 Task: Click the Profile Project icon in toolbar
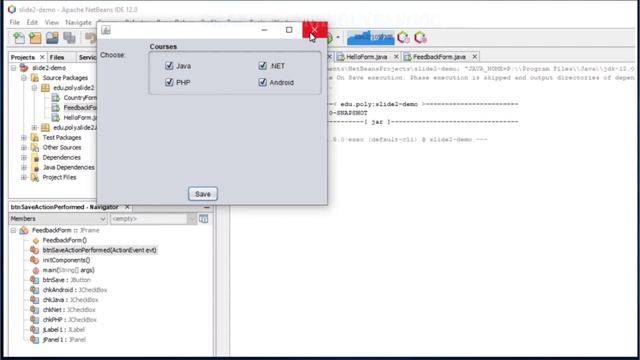point(403,38)
